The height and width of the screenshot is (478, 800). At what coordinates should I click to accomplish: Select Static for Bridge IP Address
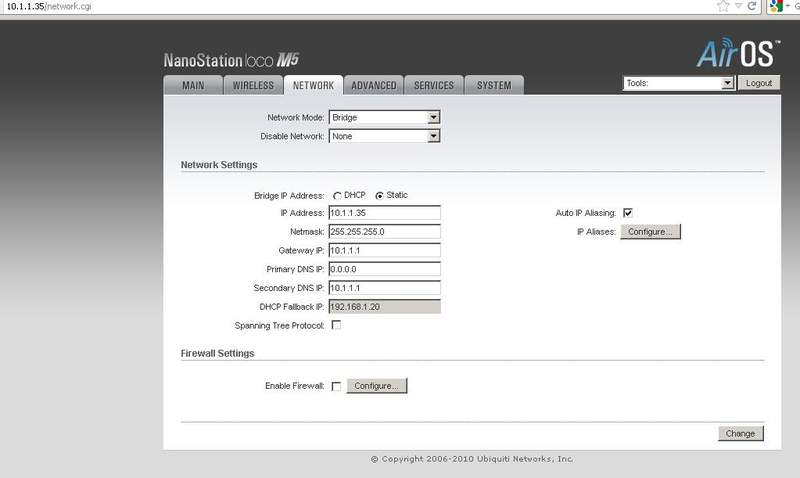pyautogui.click(x=379, y=196)
